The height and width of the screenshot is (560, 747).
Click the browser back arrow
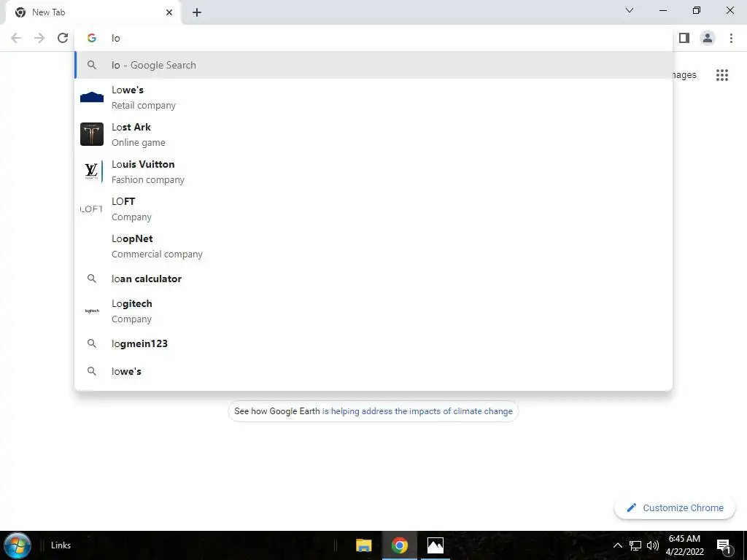click(16, 38)
